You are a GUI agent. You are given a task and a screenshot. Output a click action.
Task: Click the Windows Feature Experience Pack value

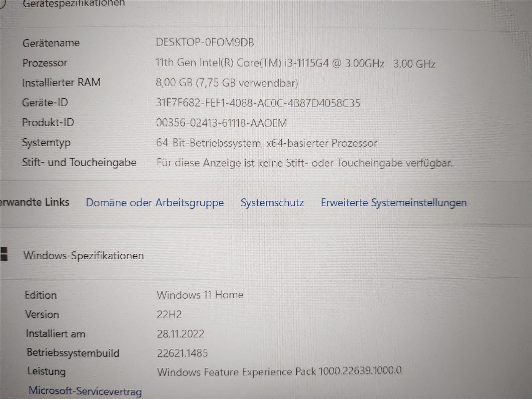tap(279, 371)
